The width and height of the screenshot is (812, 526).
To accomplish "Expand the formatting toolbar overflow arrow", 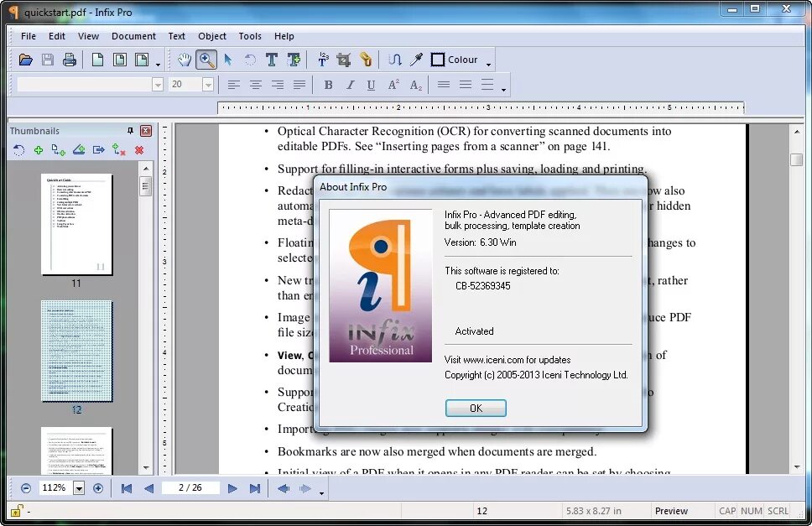I will 503,90.
